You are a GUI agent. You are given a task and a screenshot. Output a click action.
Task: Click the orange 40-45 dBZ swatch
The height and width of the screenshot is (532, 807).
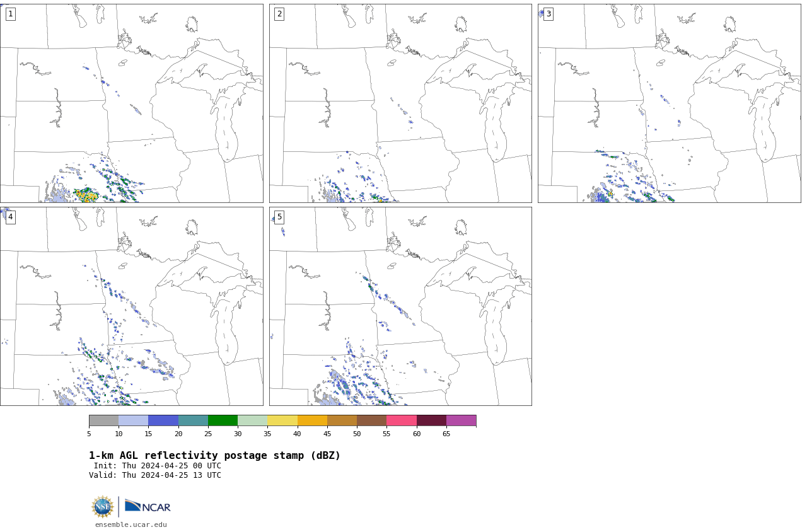312,420
